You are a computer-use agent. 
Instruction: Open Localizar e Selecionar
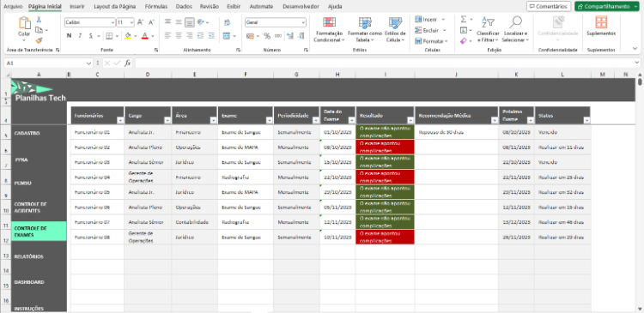(515, 30)
